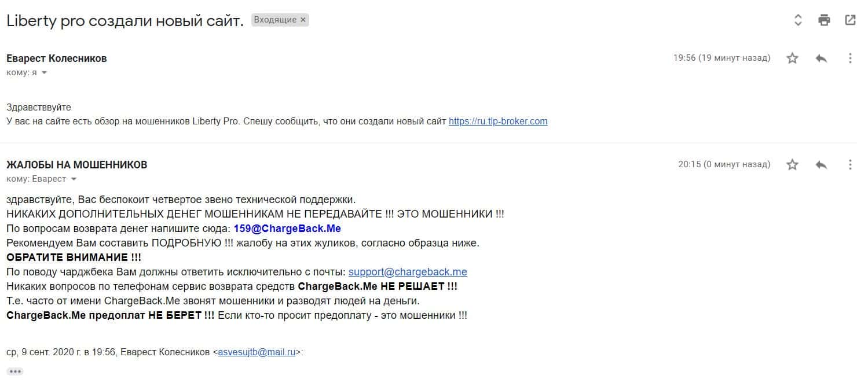Click the Входящие label tag
Image resolution: width=868 pixels, height=383 pixels.
pos(276,20)
